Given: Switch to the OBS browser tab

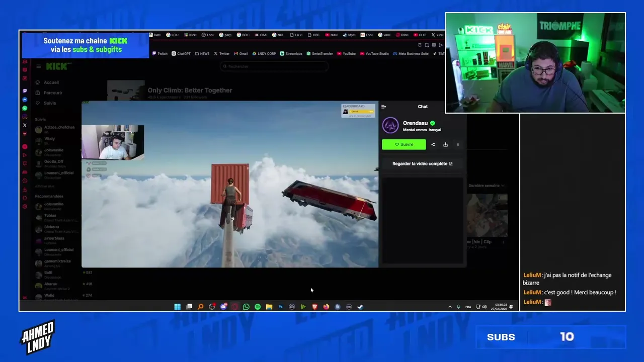Looking at the screenshot, I should click(313, 35).
